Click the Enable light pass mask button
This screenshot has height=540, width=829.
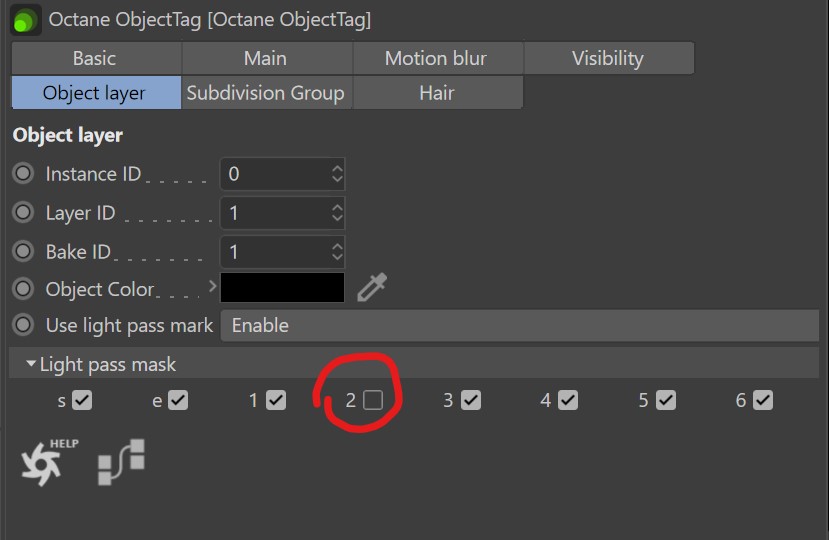pyautogui.click(x=519, y=326)
